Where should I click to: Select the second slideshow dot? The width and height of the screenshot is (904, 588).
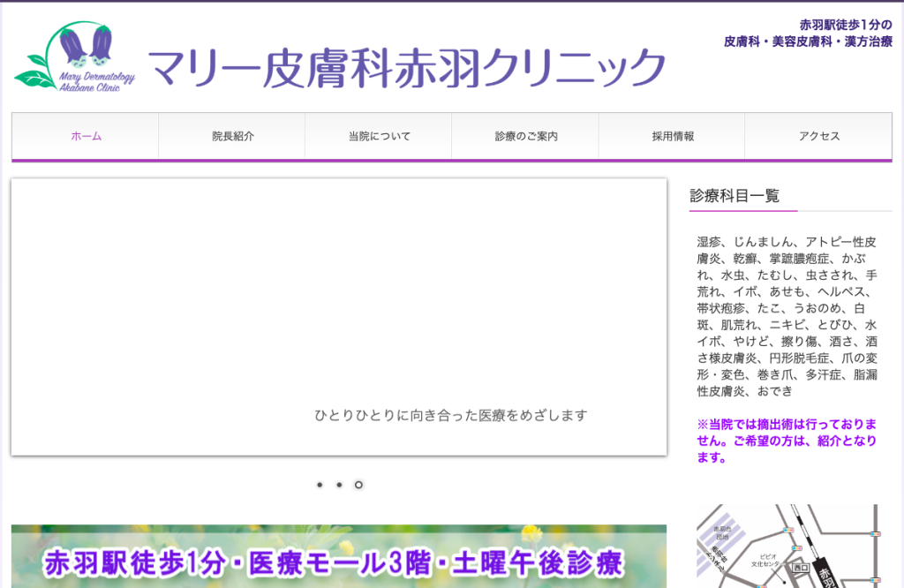pos(339,485)
